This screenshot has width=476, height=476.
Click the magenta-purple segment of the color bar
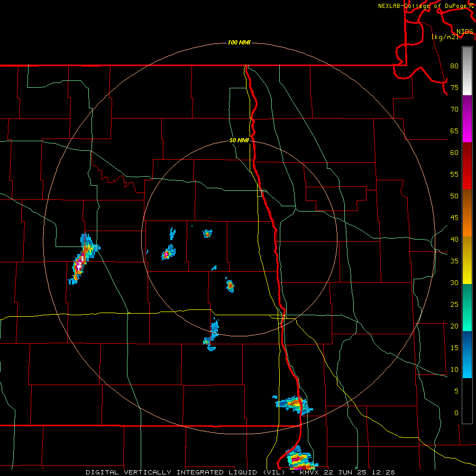tap(467, 118)
